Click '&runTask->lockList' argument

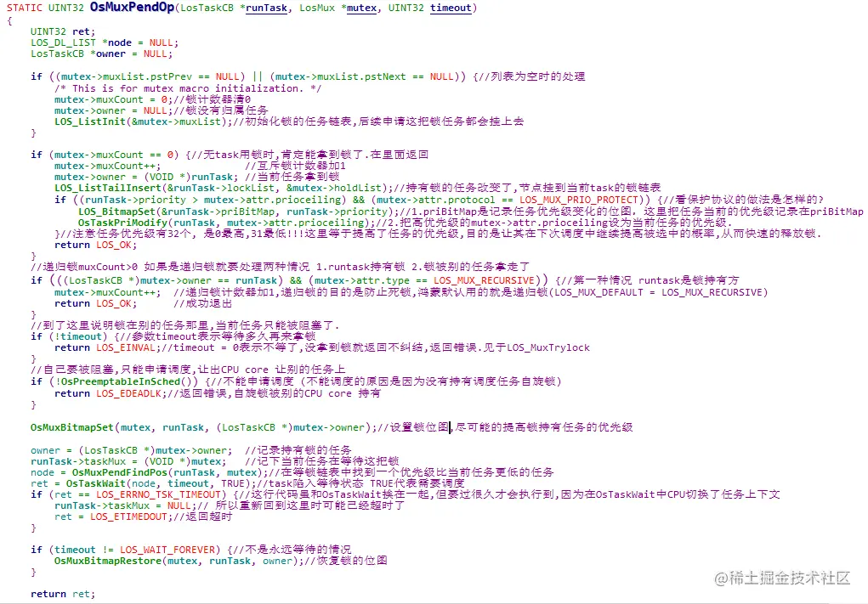pos(220,188)
